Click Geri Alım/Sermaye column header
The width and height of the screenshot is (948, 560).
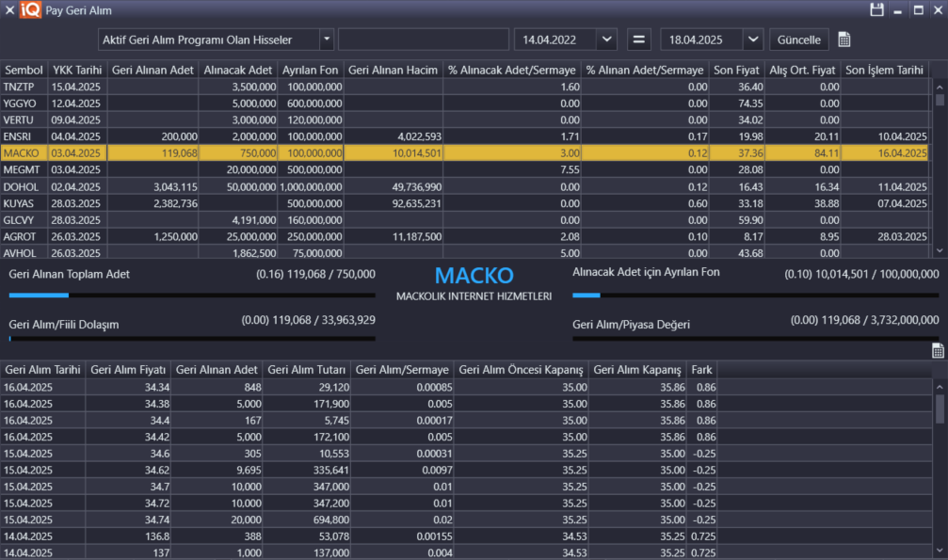click(x=402, y=370)
